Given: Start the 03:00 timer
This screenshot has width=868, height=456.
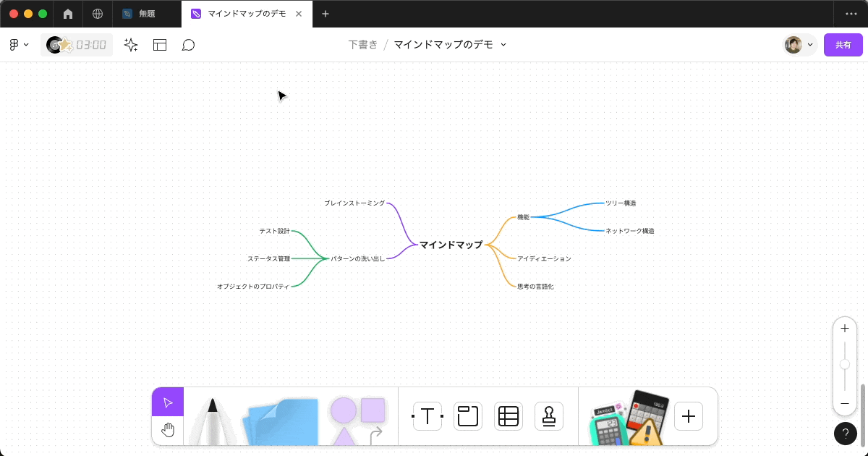Looking at the screenshot, I should pos(77,44).
